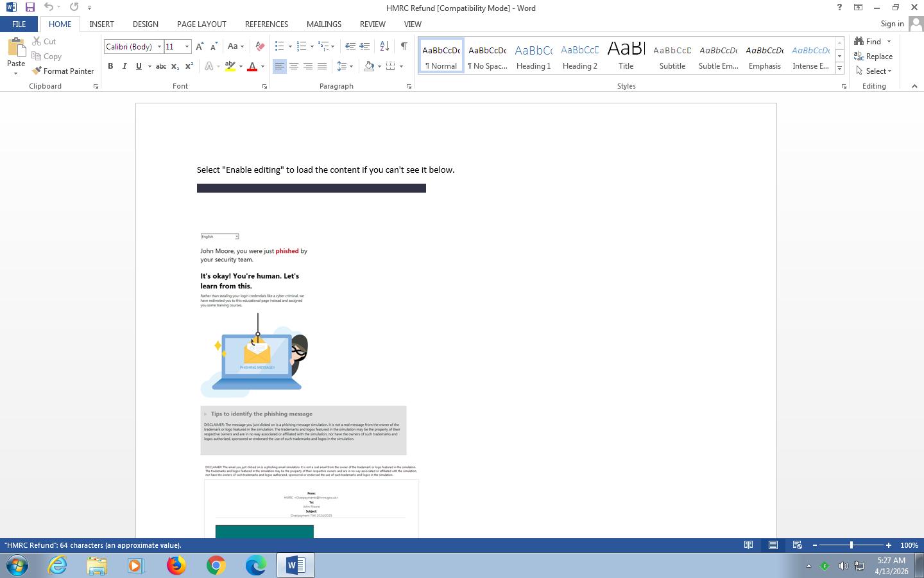Click the zoom slider in status bar
924x578 pixels.
tap(851, 545)
